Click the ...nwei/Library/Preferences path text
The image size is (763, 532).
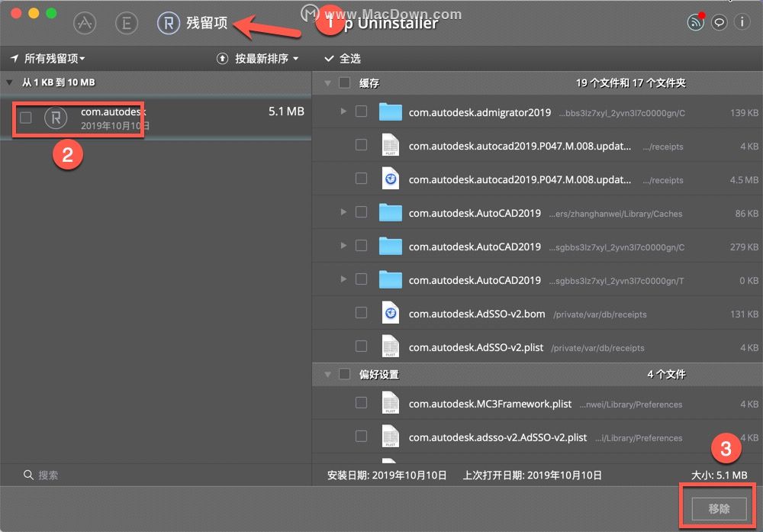(x=631, y=405)
